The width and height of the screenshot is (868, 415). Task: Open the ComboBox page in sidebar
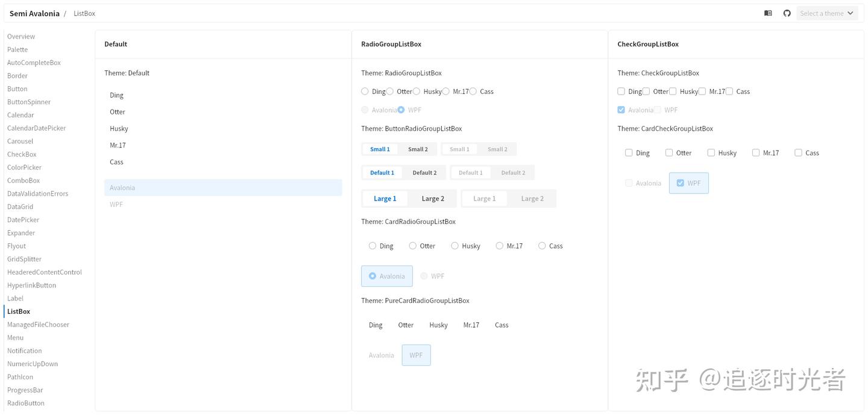tap(24, 181)
